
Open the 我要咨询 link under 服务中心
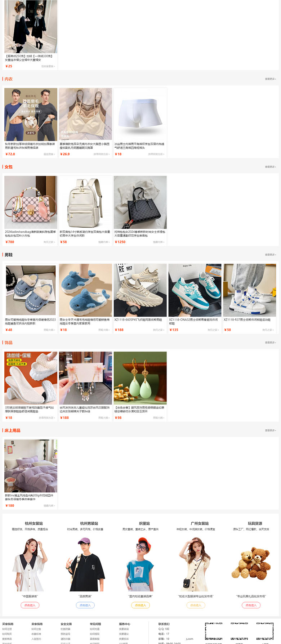point(124,629)
